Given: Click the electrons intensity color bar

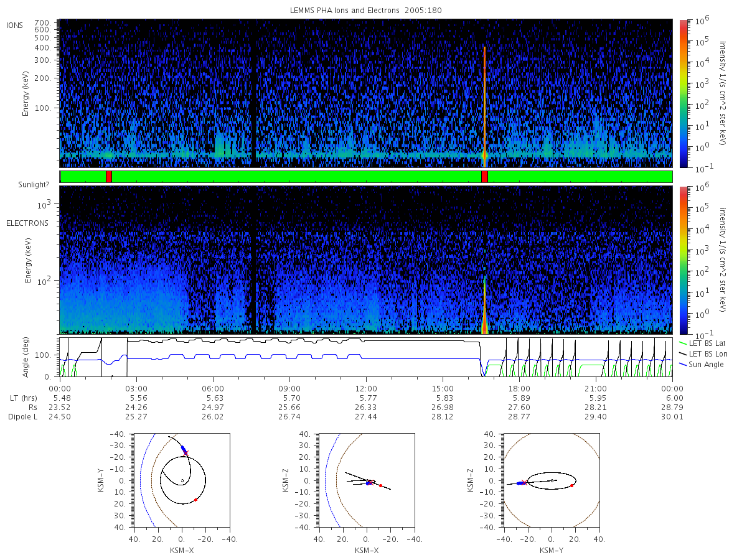Looking at the screenshot, I should pyautogui.click(x=683, y=259).
